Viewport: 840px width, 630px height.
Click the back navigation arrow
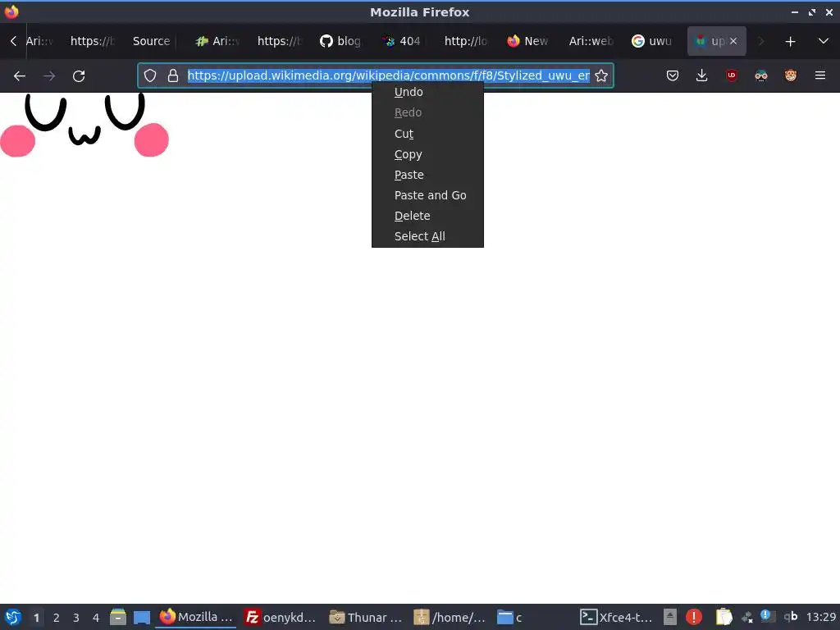tap(20, 76)
